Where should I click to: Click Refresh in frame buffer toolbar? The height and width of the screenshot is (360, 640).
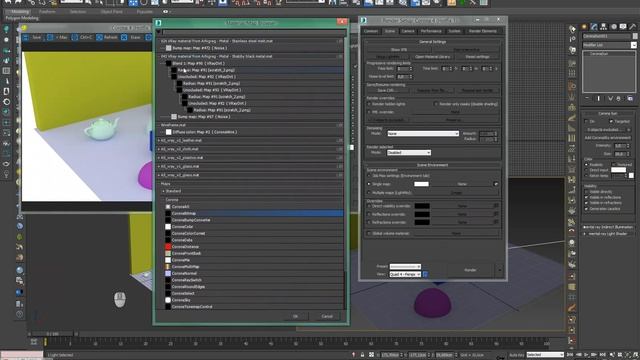pyautogui.click(x=107, y=37)
